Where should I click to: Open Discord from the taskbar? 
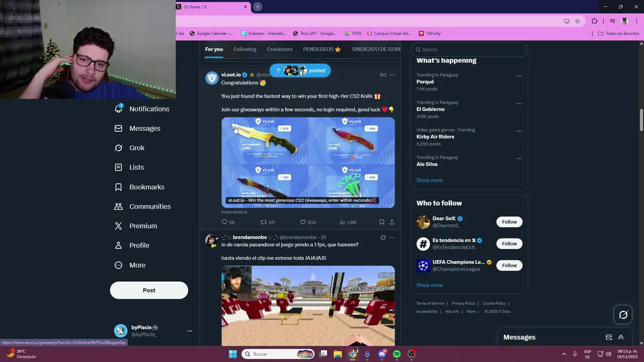[382, 354]
